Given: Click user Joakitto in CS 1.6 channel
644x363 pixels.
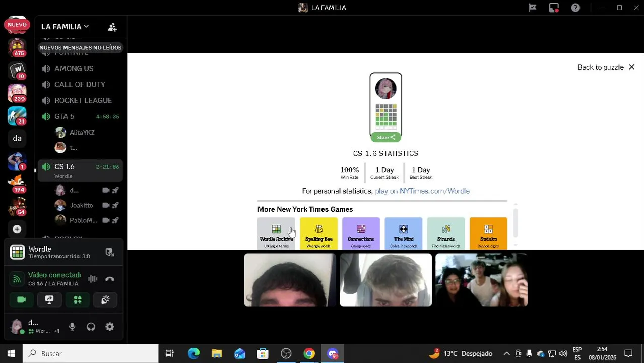Looking at the screenshot, I should click(x=81, y=205).
